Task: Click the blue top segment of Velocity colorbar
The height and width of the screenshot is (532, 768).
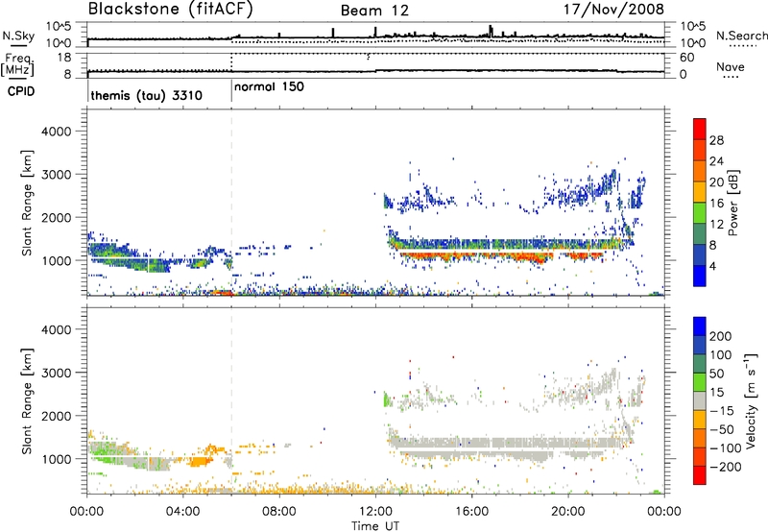Action: pos(700,326)
